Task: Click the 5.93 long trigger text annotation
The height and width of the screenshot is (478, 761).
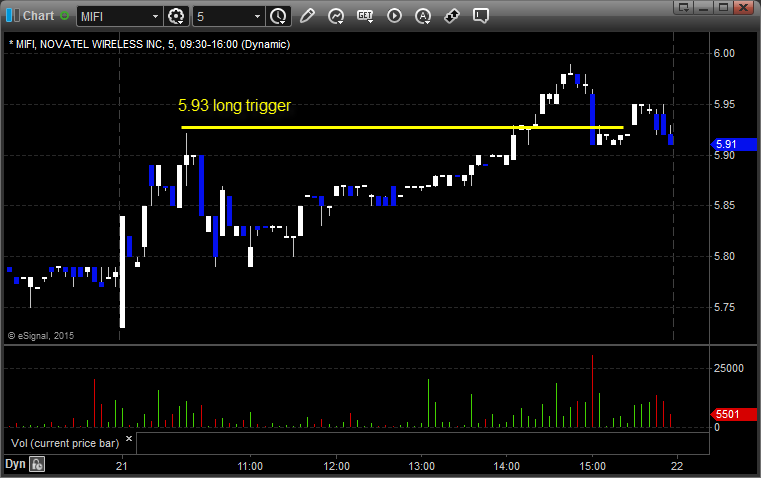Action: [x=234, y=105]
